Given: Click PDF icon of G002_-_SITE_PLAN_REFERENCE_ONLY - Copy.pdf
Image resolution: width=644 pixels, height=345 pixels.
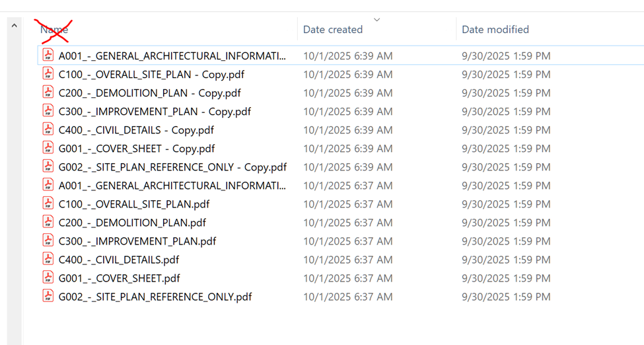Looking at the screenshot, I should click(48, 167).
